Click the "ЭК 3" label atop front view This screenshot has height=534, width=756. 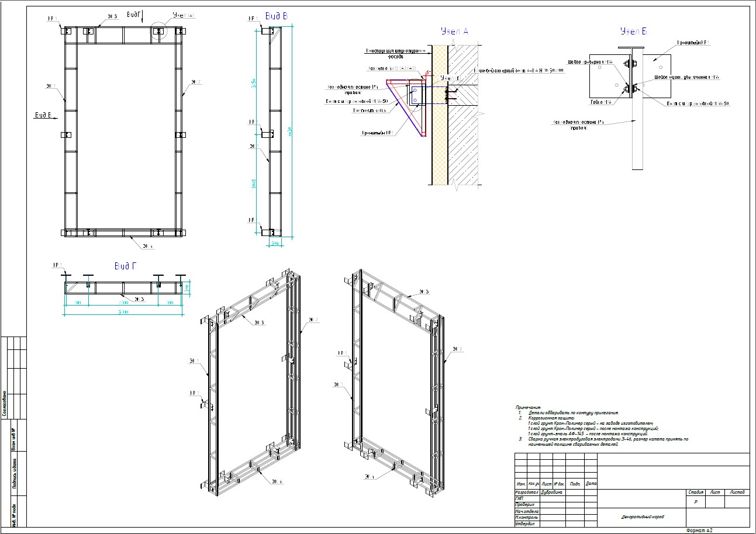(112, 16)
